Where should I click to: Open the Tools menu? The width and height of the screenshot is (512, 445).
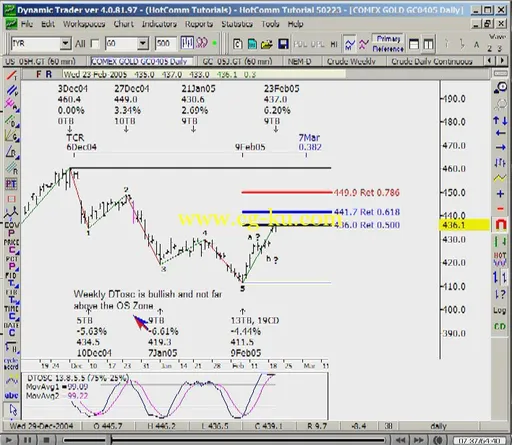click(x=270, y=24)
